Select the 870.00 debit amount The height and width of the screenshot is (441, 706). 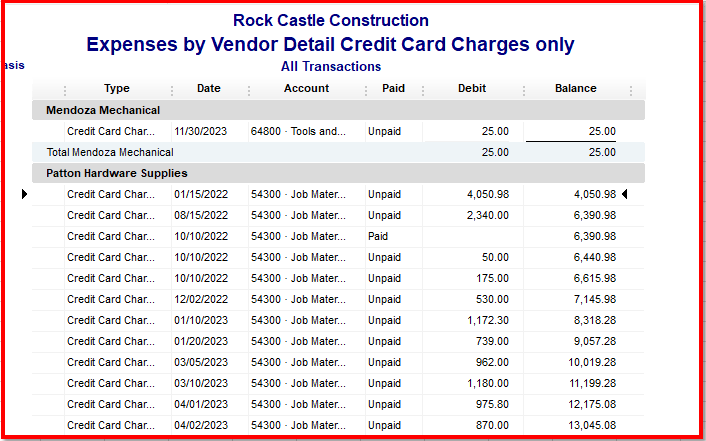point(493,425)
